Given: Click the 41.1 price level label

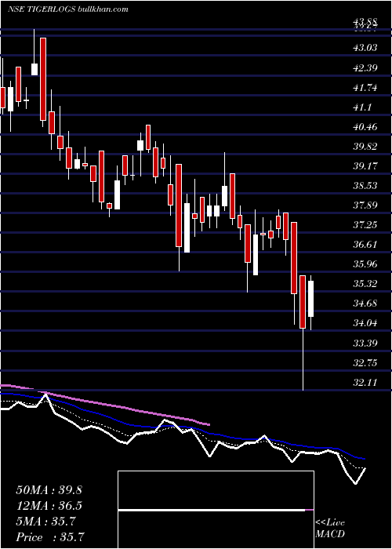Looking at the screenshot, I should pyautogui.click(x=362, y=107).
